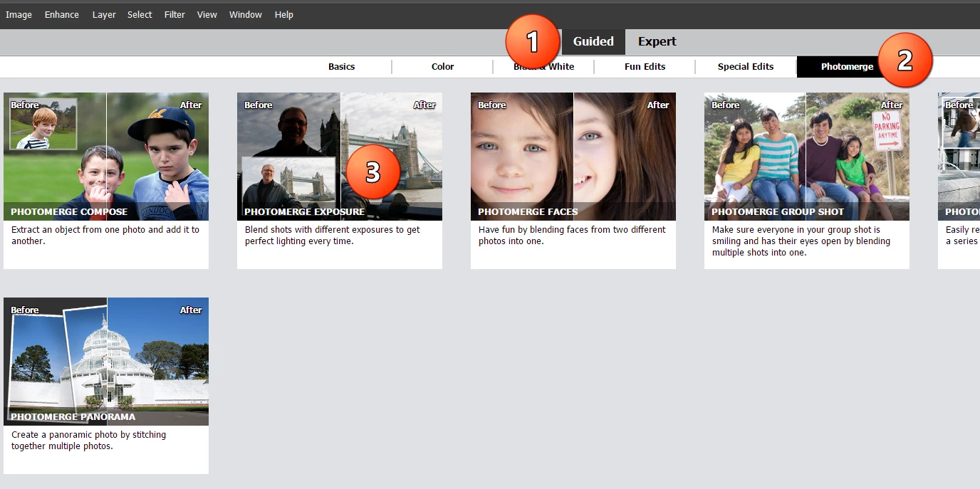Open the Select menu
This screenshot has width=980, height=489.
tap(140, 14)
